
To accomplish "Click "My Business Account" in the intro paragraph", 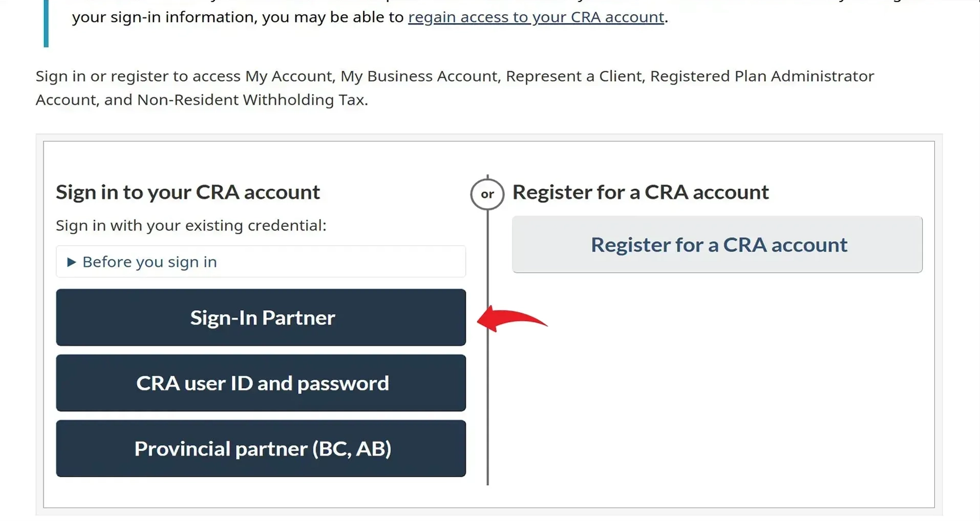I will pos(419,76).
